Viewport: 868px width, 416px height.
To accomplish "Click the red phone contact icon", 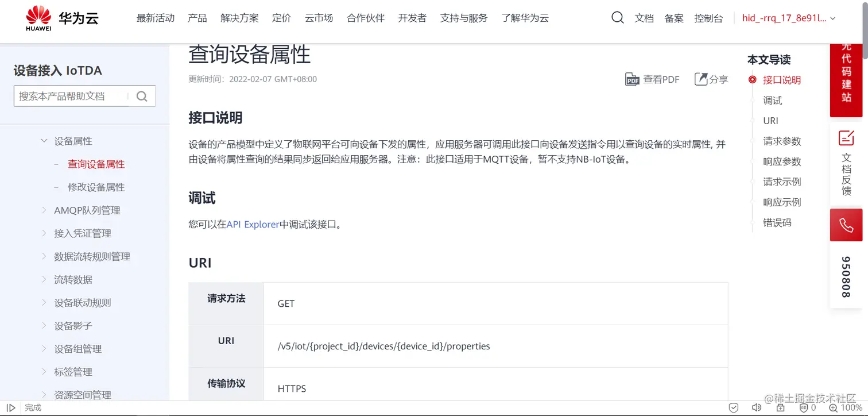I will click(x=846, y=225).
